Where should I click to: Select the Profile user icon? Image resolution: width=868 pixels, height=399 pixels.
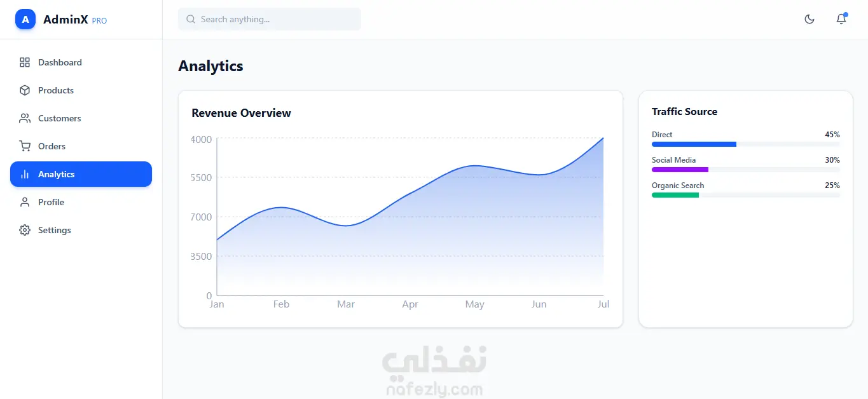(x=25, y=202)
